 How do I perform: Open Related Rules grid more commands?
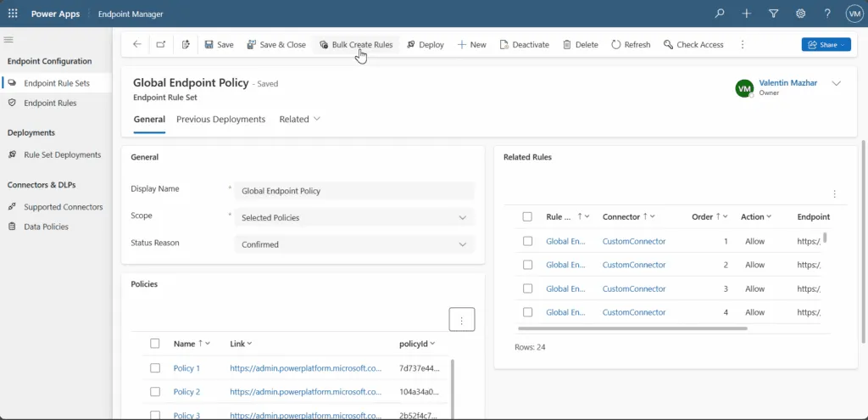(x=834, y=194)
